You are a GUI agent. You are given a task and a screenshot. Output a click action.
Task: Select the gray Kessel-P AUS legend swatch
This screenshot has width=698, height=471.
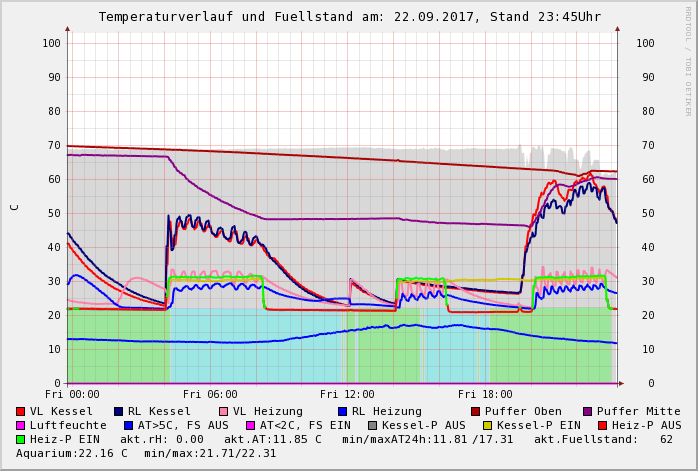(371, 425)
